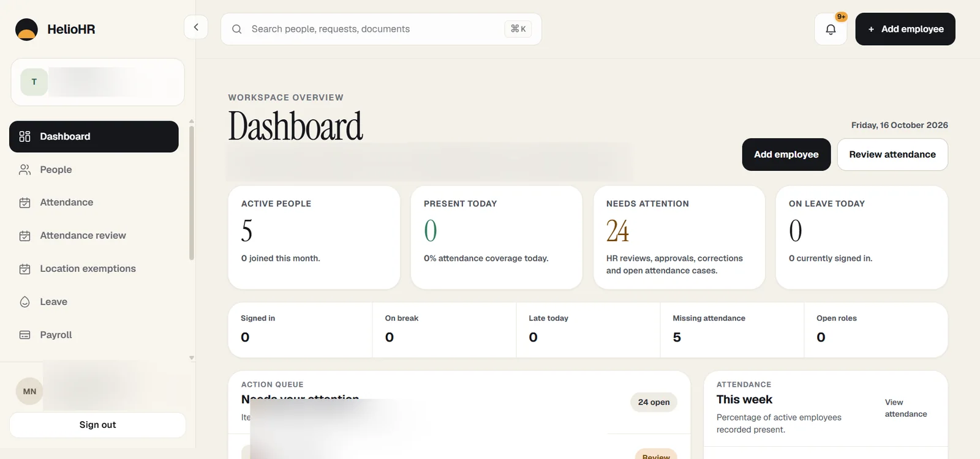Select Leave in the sidebar

coord(94,302)
